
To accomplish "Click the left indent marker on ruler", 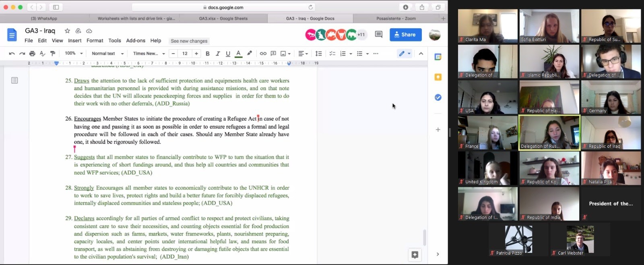I will pyautogui.click(x=56, y=63).
